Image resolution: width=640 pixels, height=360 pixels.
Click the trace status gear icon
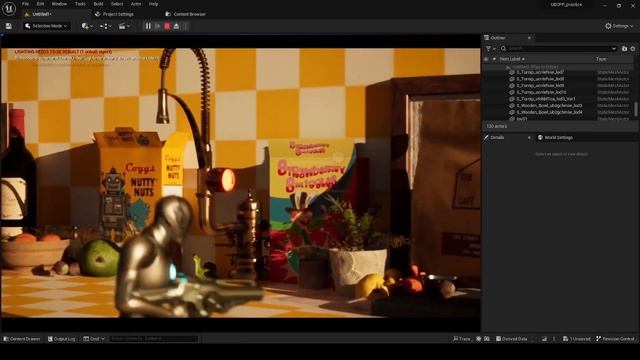pos(478,339)
